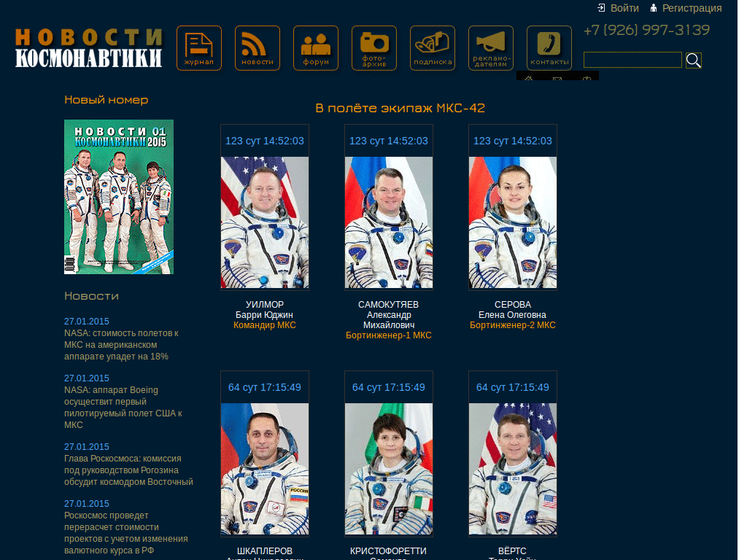Image resolution: width=747 pixels, height=560 pixels.
Task: Click the Новости Космонавтики site logo
Action: [88, 48]
